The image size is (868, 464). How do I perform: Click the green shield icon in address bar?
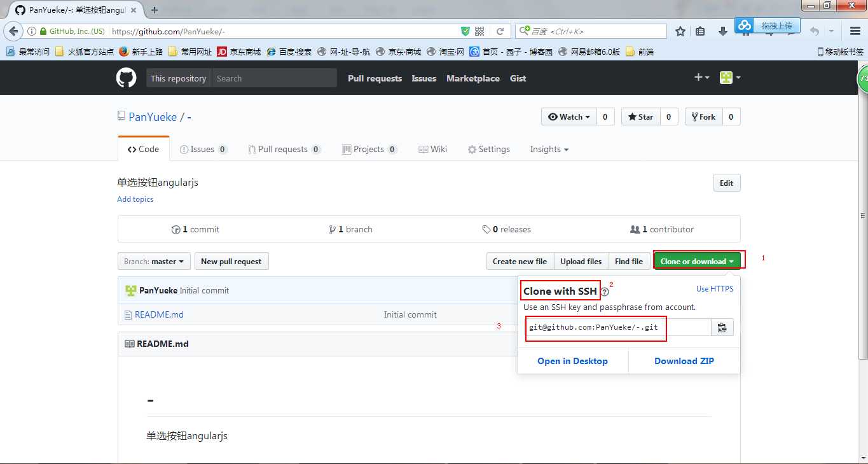click(x=465, y=31)
